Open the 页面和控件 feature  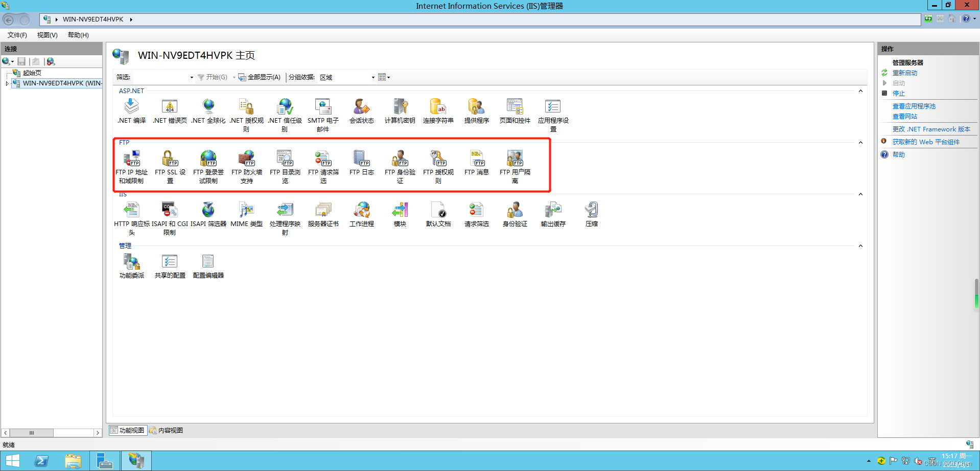[x=515, y=111]
